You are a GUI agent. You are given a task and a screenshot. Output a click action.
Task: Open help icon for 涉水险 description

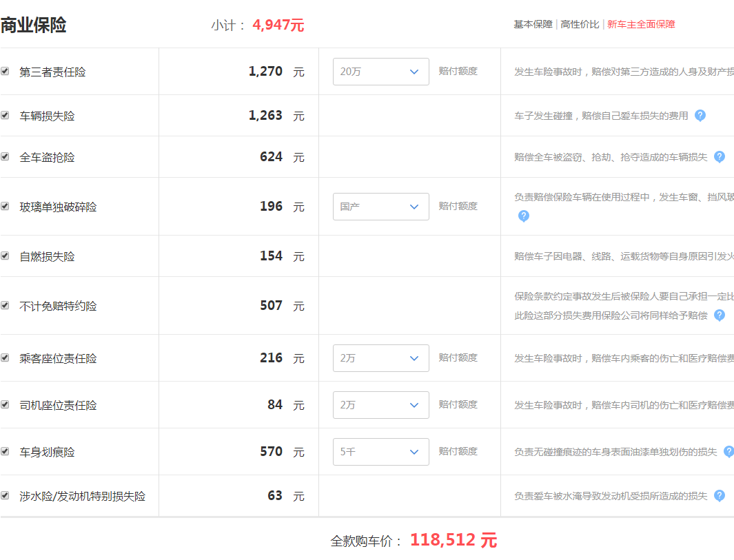720,495
